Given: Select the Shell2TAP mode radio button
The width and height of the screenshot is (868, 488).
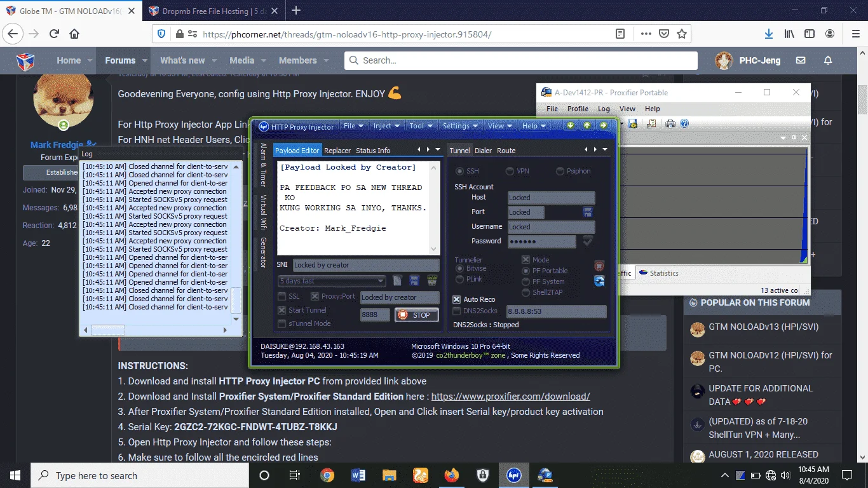Looking at the screenshot, I should 526,292.
